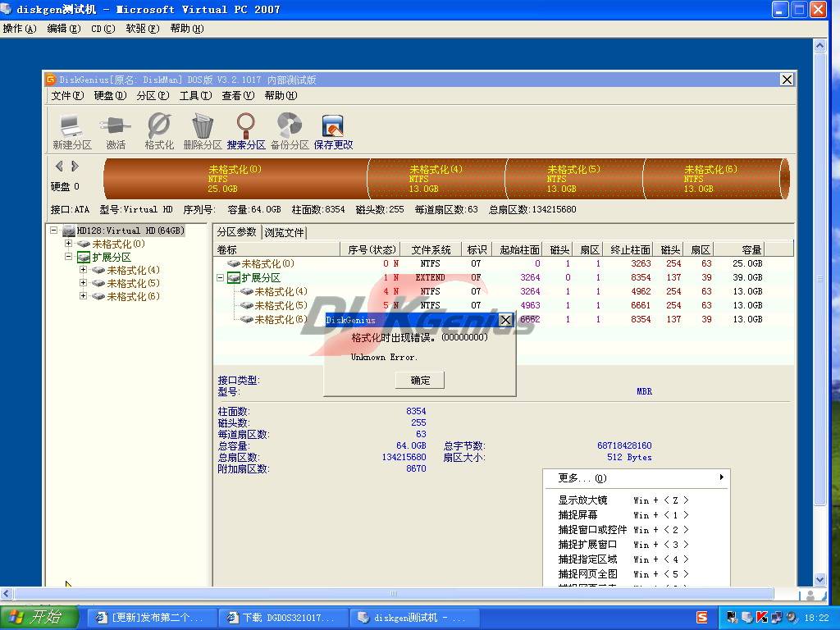The width and height of the screenshot is (840, 630).
Task: Expand 未格式化(4) node in left tree
Action: (83, 269)
